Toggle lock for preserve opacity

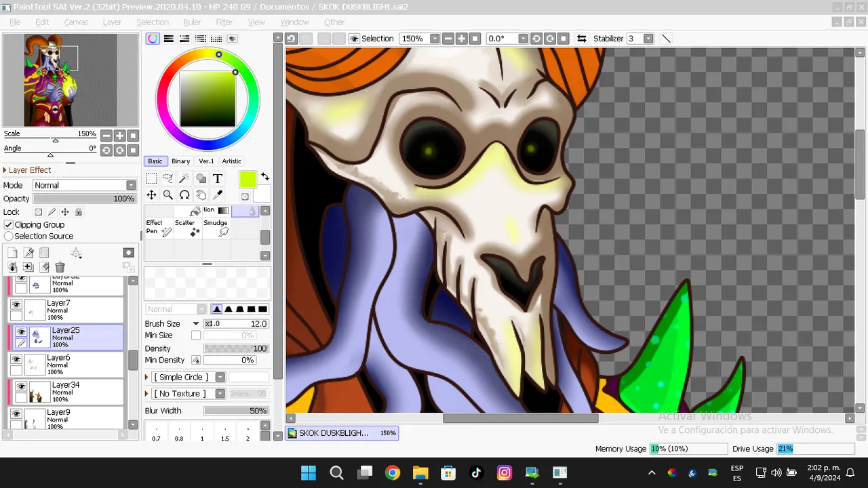coord(39,211)
